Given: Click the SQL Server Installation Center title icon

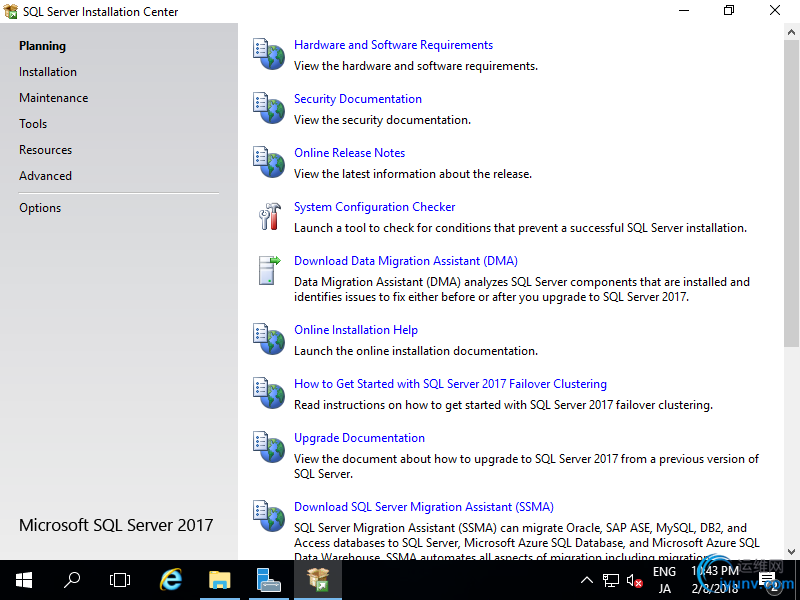Looking at the screenshot, I should click(x=11, y=11).
